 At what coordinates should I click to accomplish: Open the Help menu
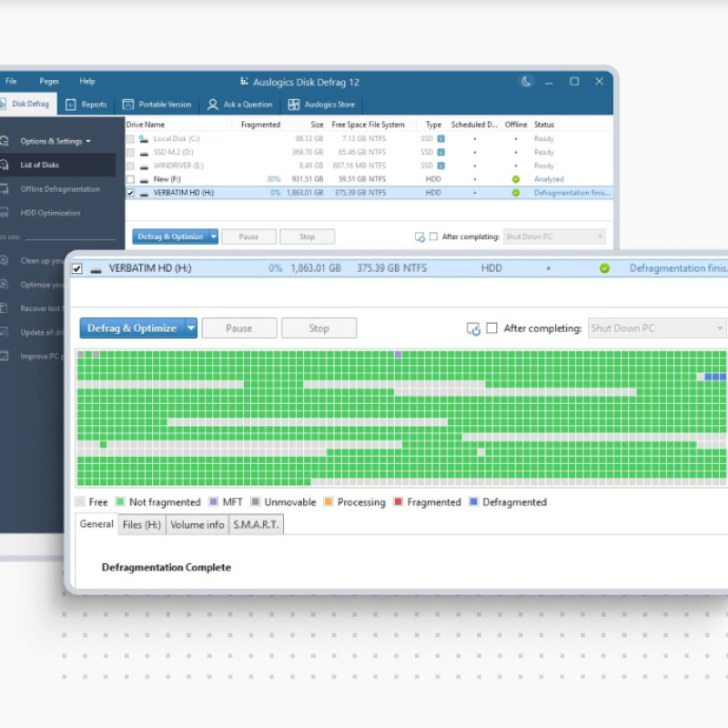pyautogui.click(x=87, y=81)
